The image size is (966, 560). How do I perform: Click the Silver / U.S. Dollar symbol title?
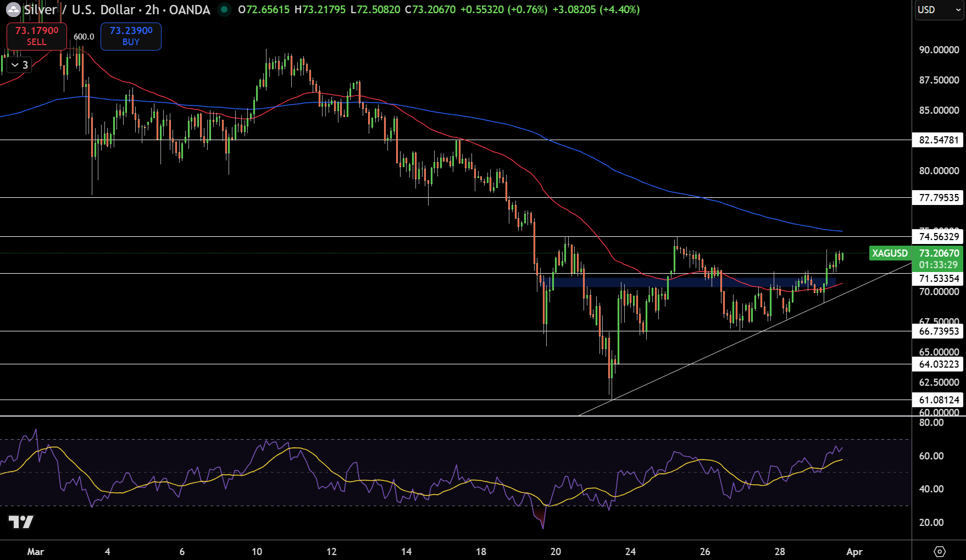117,10
